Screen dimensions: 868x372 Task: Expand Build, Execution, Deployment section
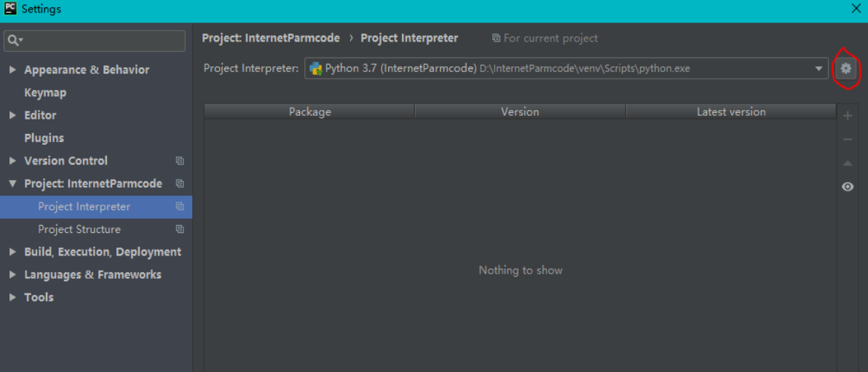12,252
